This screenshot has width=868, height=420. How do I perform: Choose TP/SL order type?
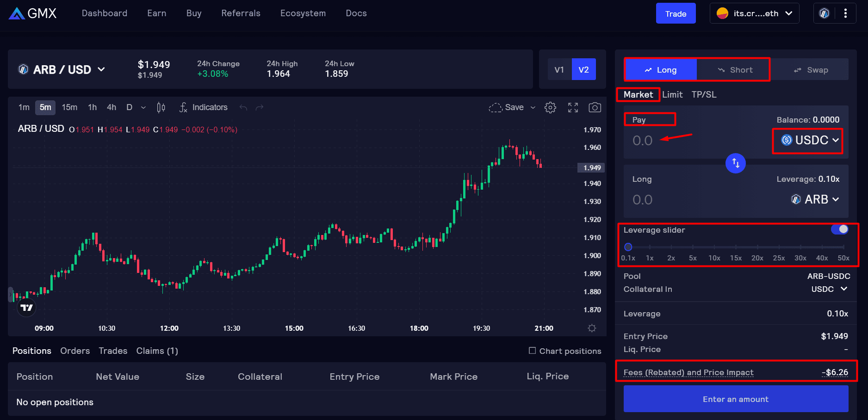pos(704,94)
